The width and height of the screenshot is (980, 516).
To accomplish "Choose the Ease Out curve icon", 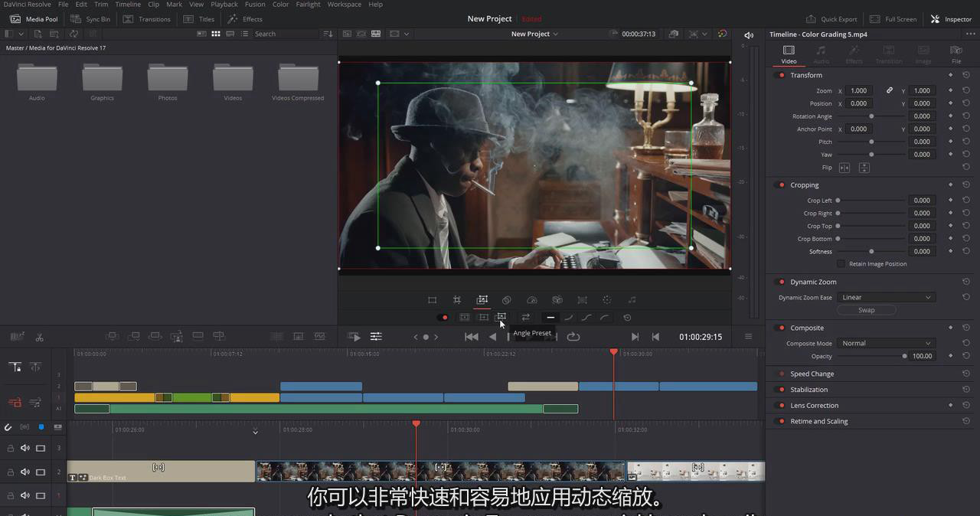I will pyautogui.click(x=606, y=318).
